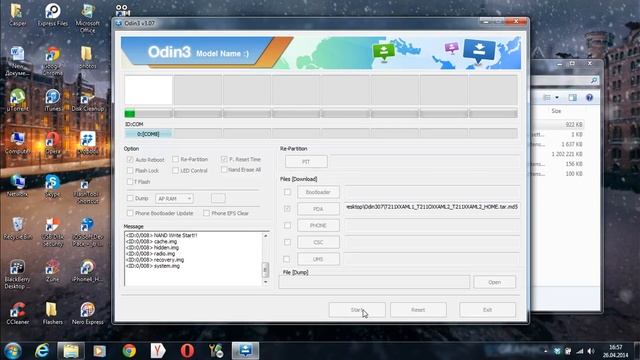Check the CSC file checkbox
This screenshot has width=640, height=360.
[x=287, y=242]
